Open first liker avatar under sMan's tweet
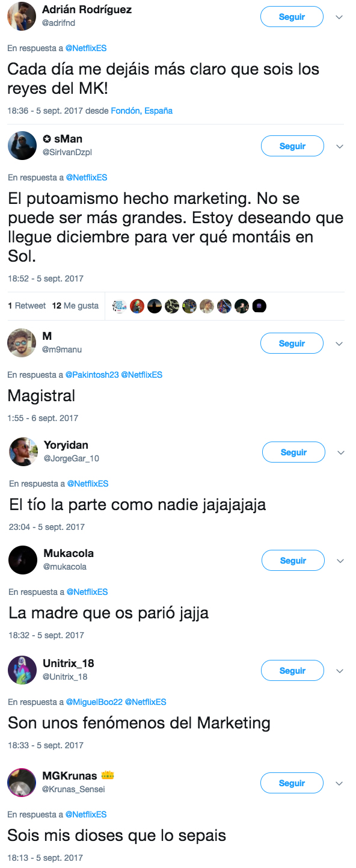The image size is (356, 868). click(x=120, y=306)
